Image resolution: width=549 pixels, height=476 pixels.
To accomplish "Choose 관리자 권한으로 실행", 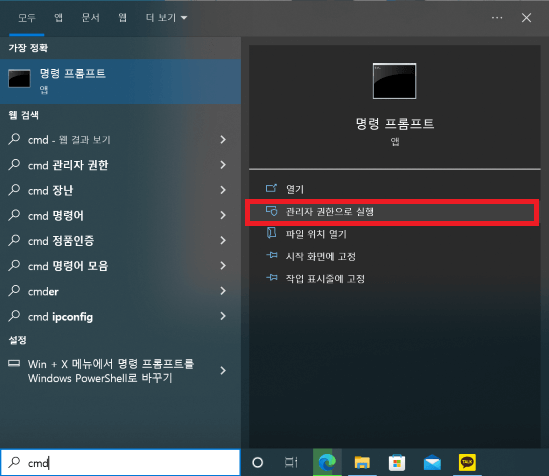I will 392,212.
